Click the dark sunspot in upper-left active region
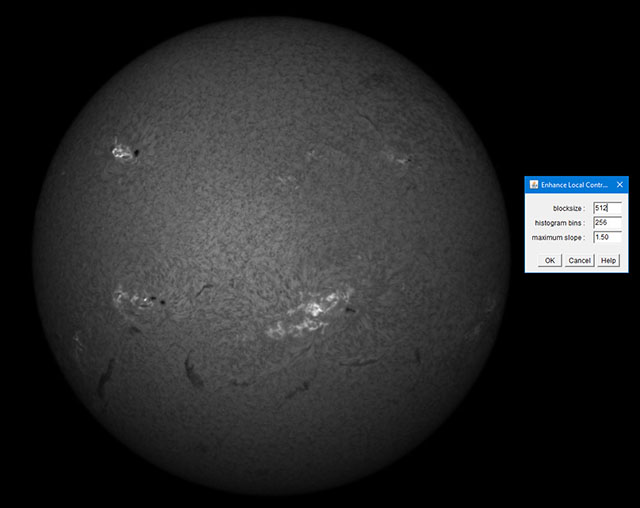Viewport: 640px width, 508px height. [x=136, y=155]
